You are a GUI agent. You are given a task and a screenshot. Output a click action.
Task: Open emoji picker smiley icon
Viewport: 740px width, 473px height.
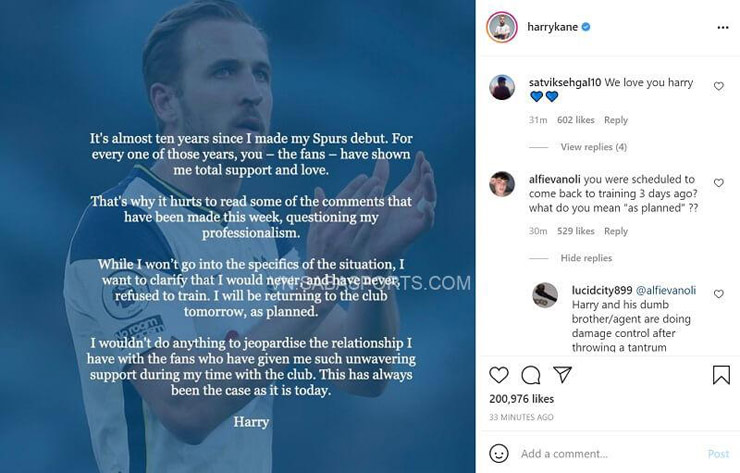(x=498, y=453)
